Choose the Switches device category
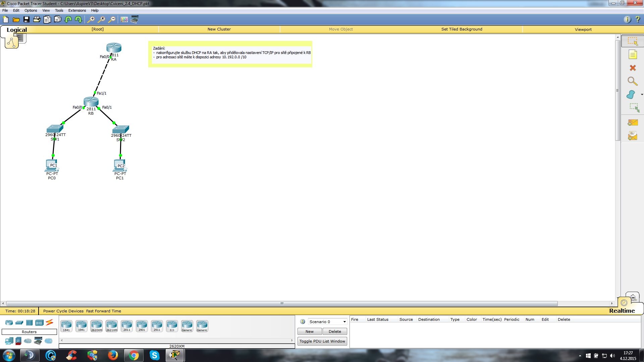Screen dimensions: 644x362 pyautogui.click(x=19, y=323)
